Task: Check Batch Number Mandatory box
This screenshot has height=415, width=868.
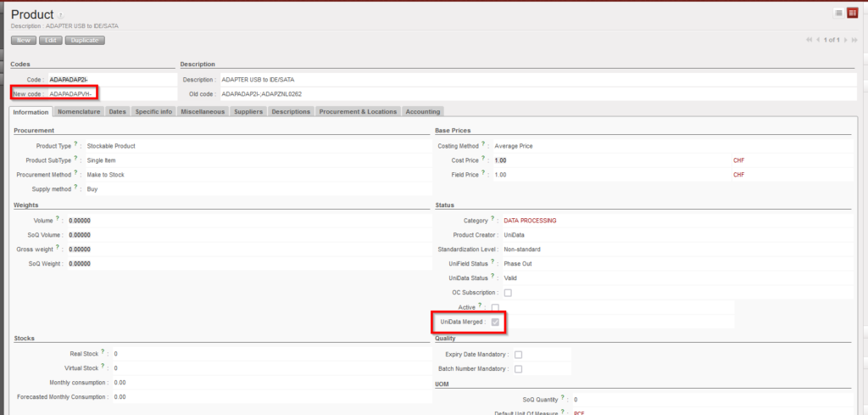Action: (518, 369)
